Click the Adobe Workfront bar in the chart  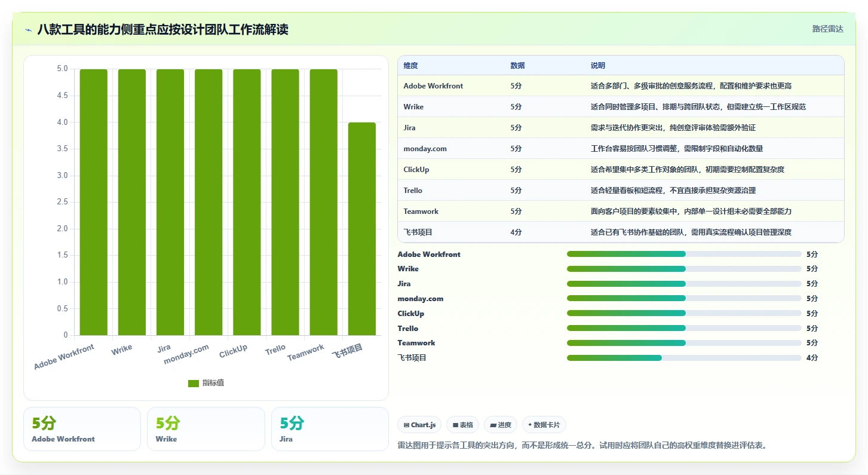[x=94, y=202]
